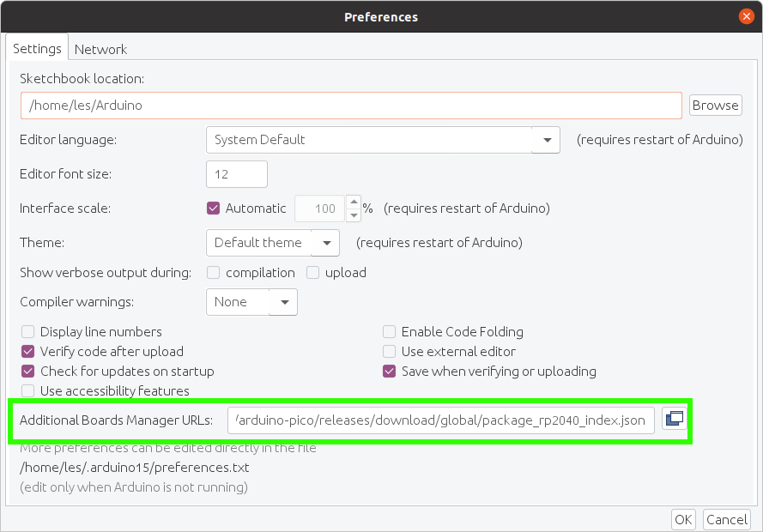The image size is (763, 532).
Task: Click into the Editor font size field
Action: 236,174
